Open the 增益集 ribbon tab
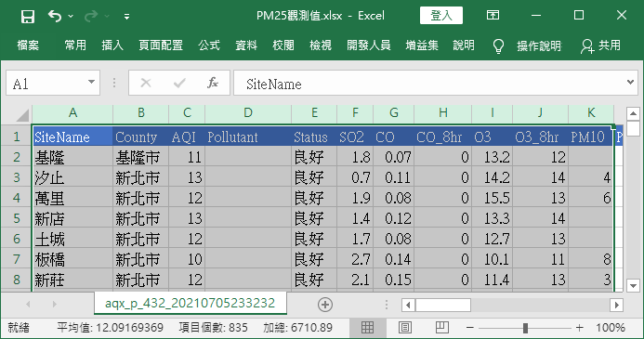This screenshot has height=339, width=644. (x=422, y=46)
